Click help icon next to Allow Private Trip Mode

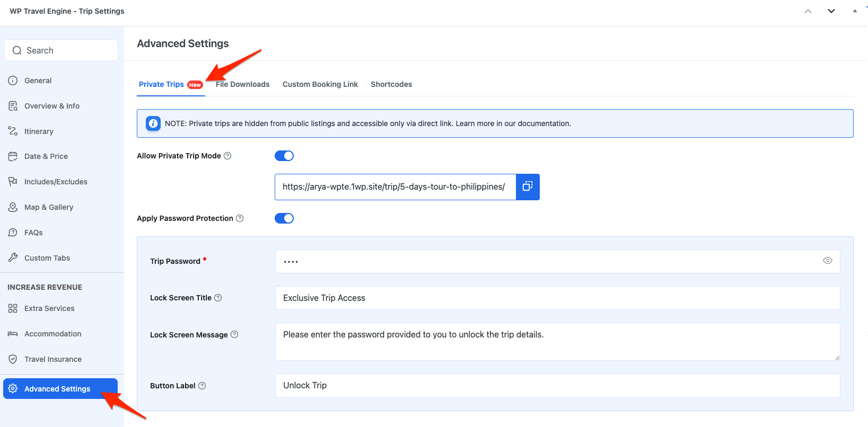[x=227, y=156]
